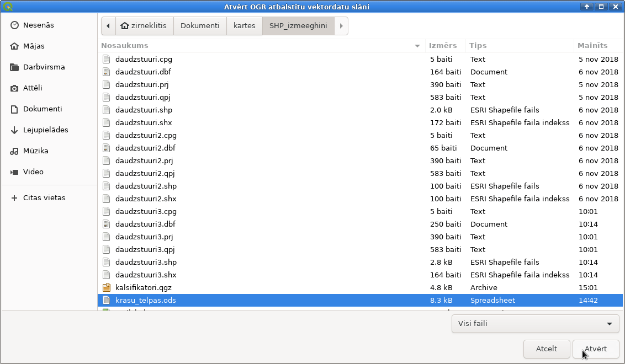Select file daudzstuuri3.qpj
This screenshot has width=625, height=364.
(x=360, y=250)
